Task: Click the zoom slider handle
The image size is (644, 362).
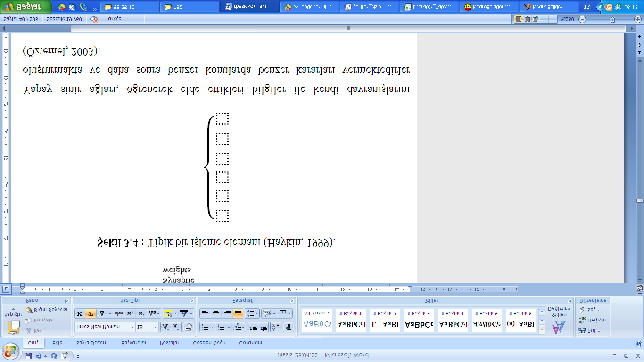Action: coord(612,19)
